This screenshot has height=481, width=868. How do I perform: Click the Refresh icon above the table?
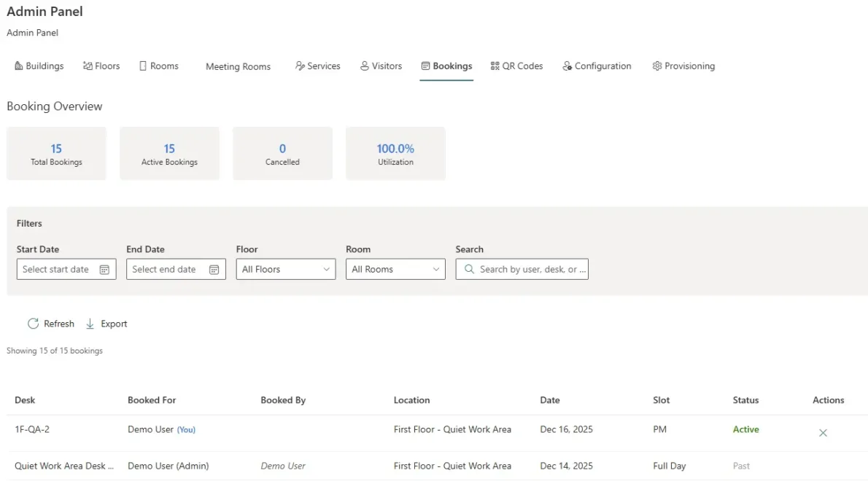[x=34, y=323]
